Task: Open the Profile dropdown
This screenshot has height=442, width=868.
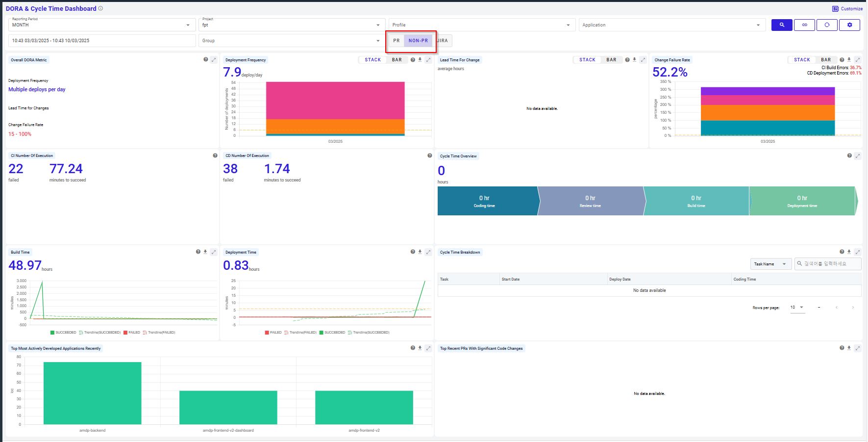Action: click(x=482, y=25)
